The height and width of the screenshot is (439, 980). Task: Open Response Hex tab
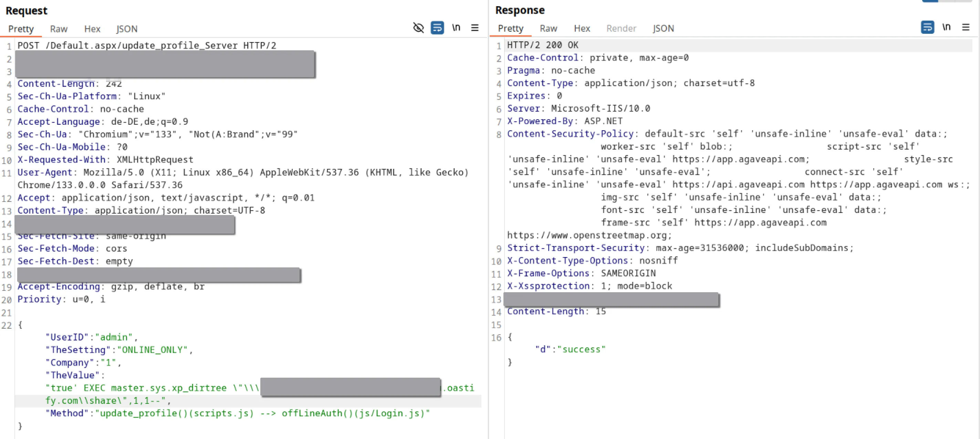(x=582, y=29)
